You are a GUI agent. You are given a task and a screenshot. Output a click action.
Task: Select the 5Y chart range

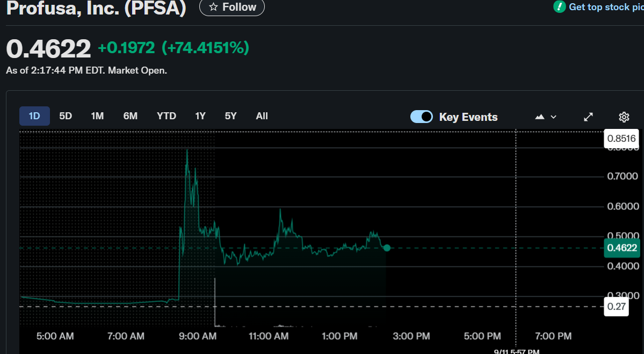231,116
